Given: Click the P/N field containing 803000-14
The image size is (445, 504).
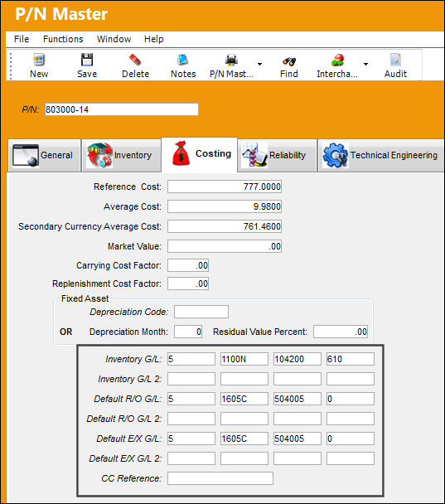Looking at the screenshot, I should (122, 109).
